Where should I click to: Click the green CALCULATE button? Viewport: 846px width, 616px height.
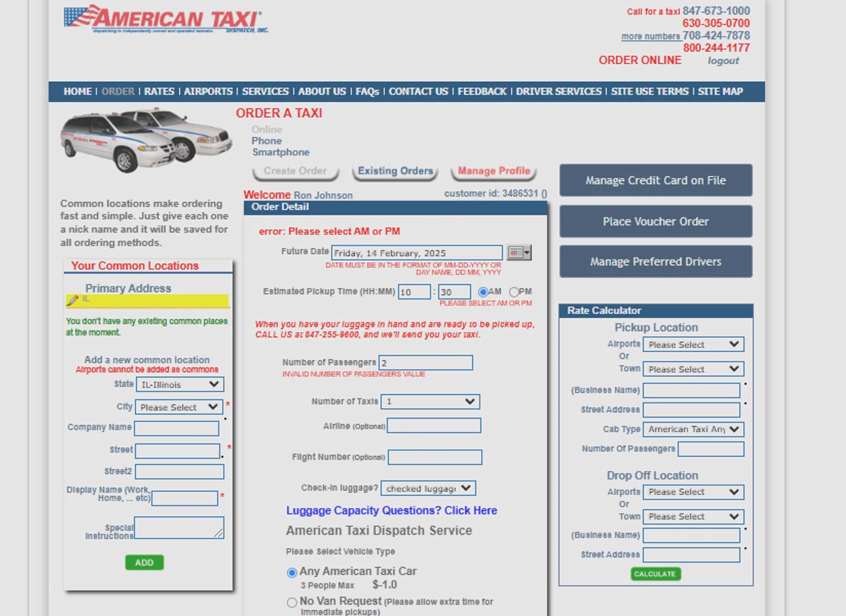(655, 574)
